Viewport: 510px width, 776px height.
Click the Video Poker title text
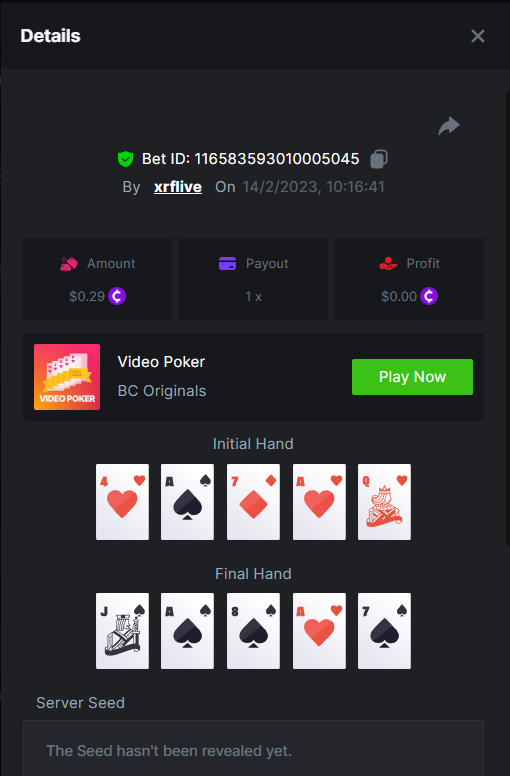pyautogui.click(x=161, y=362)
